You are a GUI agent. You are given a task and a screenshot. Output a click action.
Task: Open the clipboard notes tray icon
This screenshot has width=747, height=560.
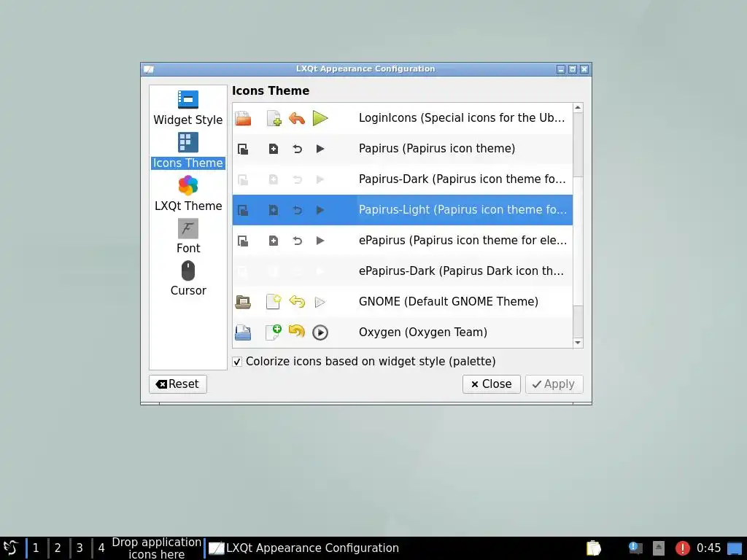click(x=594, y=548)
